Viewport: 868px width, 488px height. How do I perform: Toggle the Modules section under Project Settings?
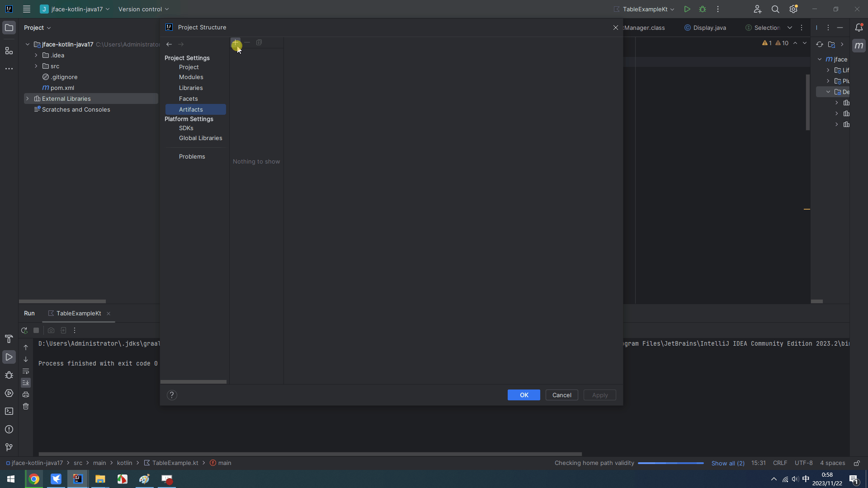191,76
